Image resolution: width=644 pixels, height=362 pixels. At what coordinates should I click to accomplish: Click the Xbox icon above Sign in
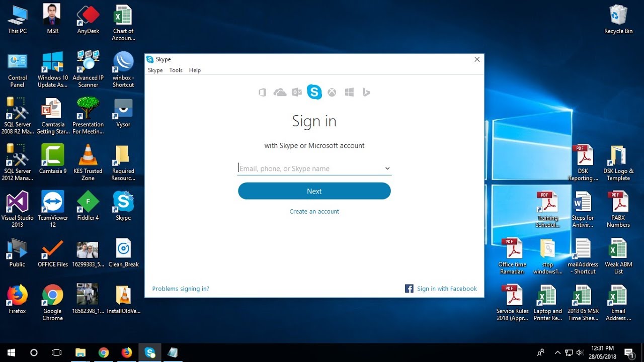tap(332, 93)
